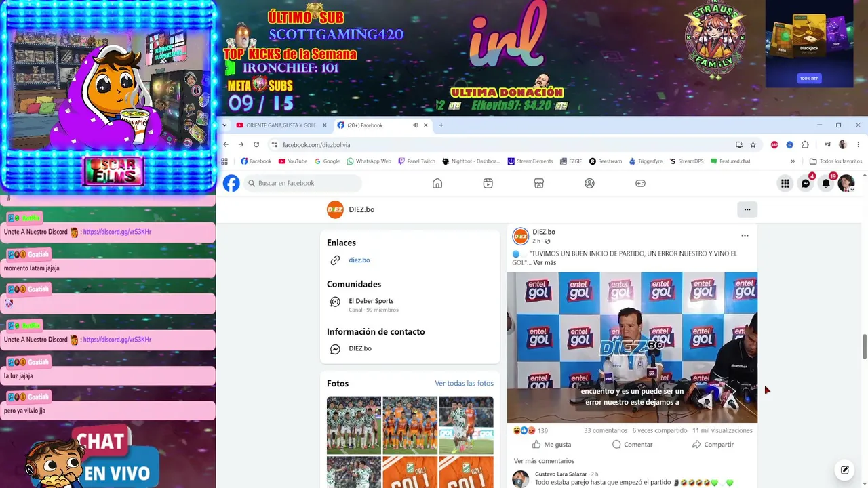Open Messenger with 4 unread messages

806,183
